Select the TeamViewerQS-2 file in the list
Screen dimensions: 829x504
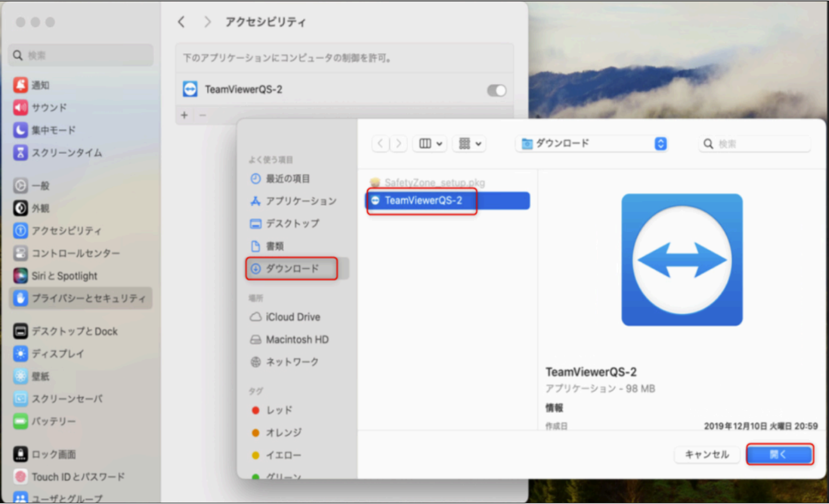(x=423, y=201)
